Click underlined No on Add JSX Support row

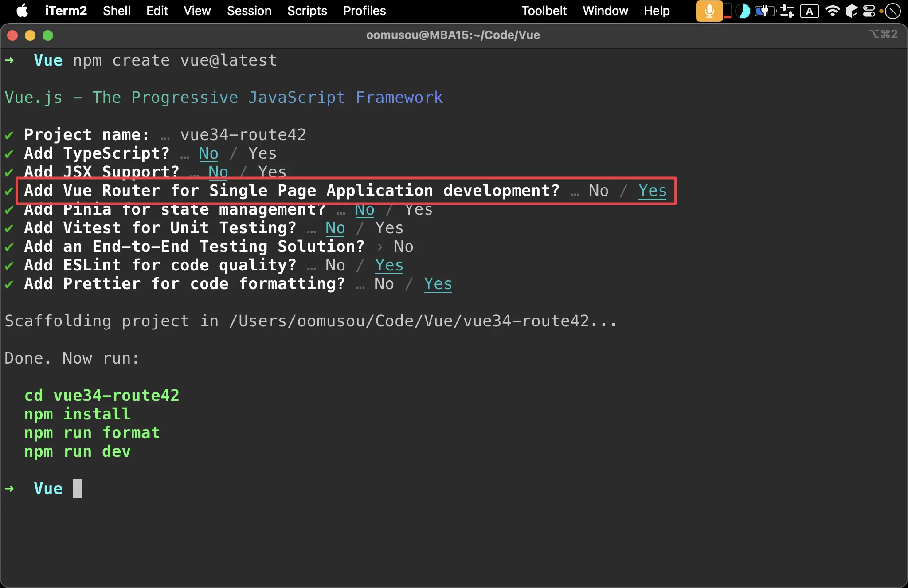(218, 172)
